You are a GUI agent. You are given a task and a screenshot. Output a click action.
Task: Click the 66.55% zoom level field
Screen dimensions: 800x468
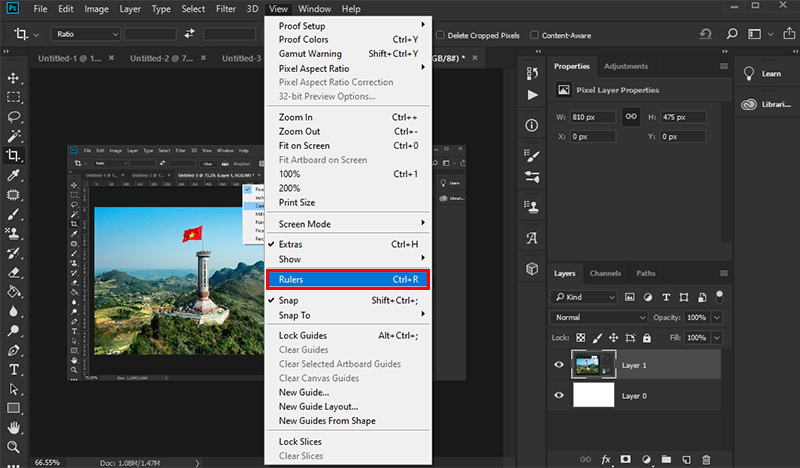(x=47, y=462)
